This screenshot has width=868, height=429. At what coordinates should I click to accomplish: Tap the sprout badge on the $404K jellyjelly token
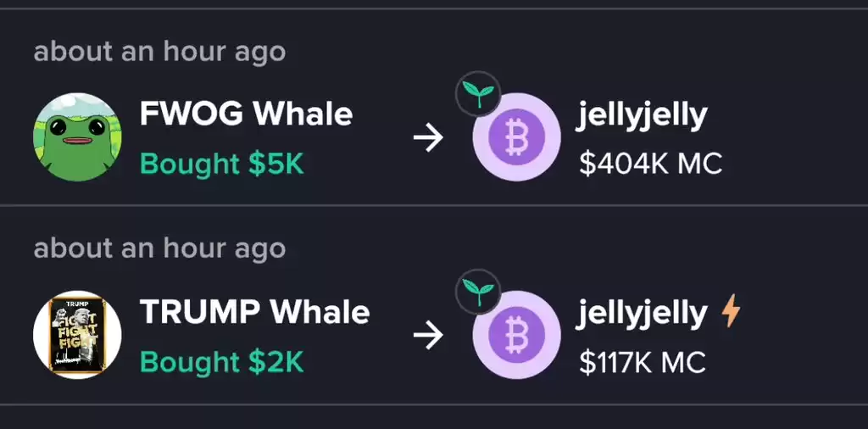478,94
